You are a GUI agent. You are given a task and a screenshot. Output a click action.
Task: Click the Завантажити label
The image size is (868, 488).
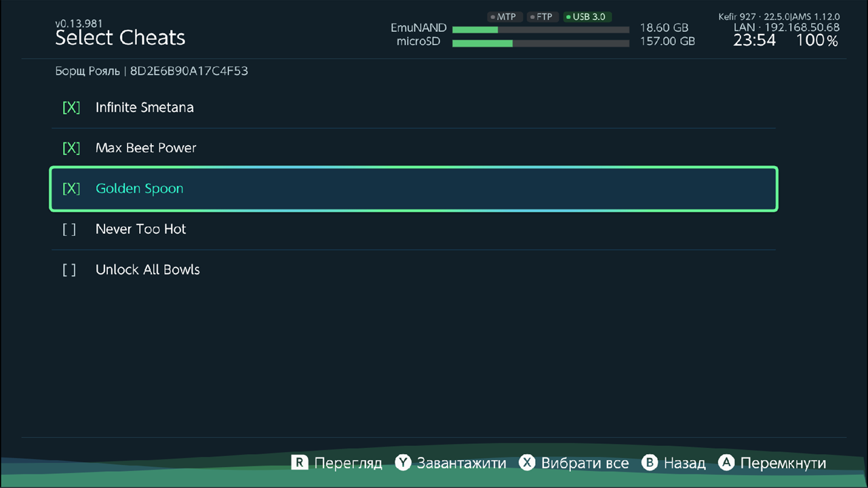(462, 464)
